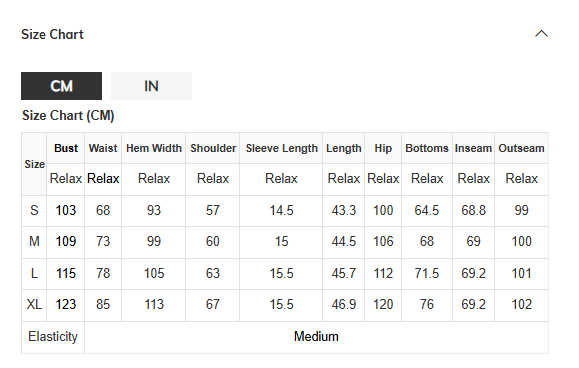
Task: Click the Elasticity row label
Action: tap(53, 337)
